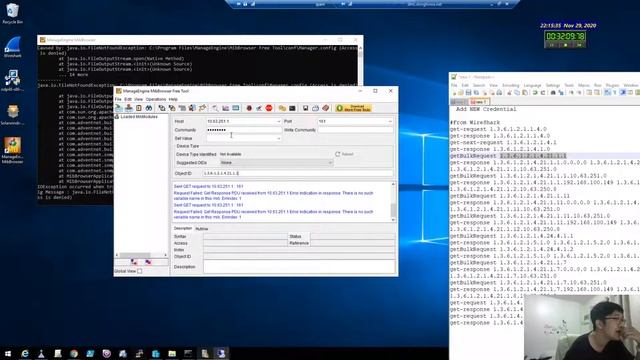Open the Wireshark desktop icon

tap(12, 47)
